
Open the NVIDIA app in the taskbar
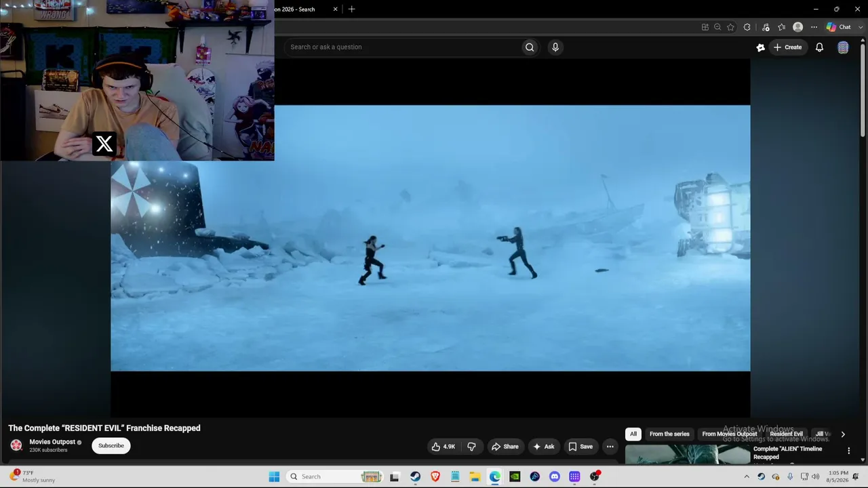[515, 476]
